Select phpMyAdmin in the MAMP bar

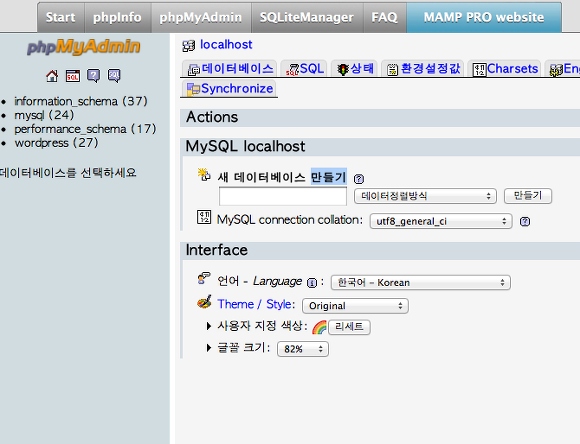201,17
